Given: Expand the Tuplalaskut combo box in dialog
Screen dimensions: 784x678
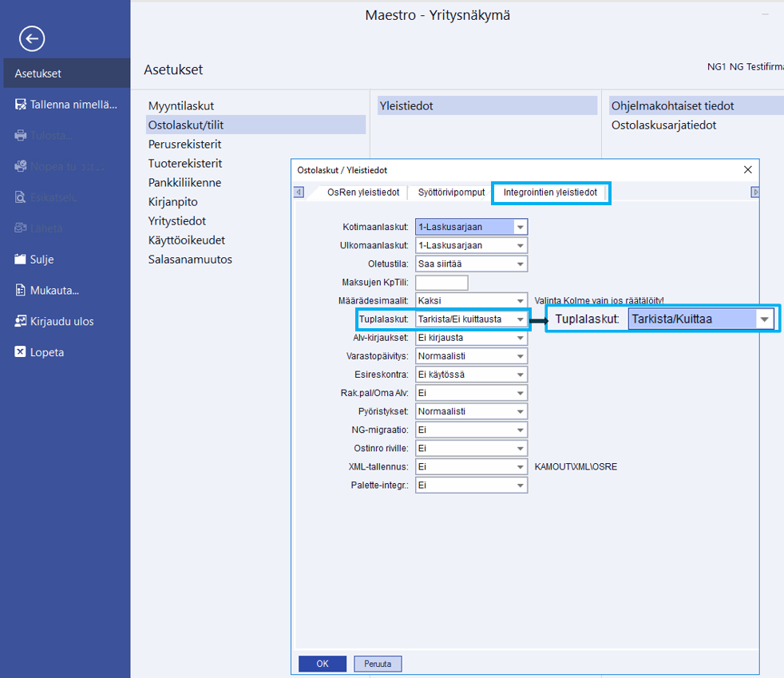Looking at the screenshot, I should pos(520,319).
